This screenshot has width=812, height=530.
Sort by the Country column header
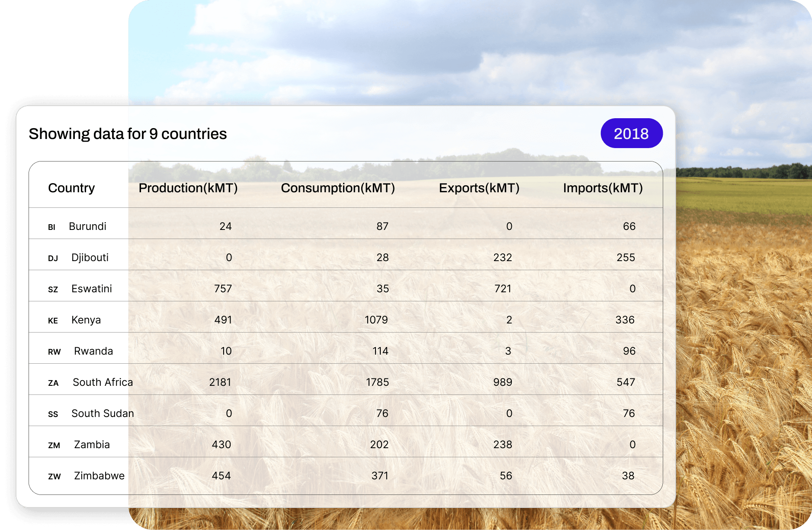(71, 188)
